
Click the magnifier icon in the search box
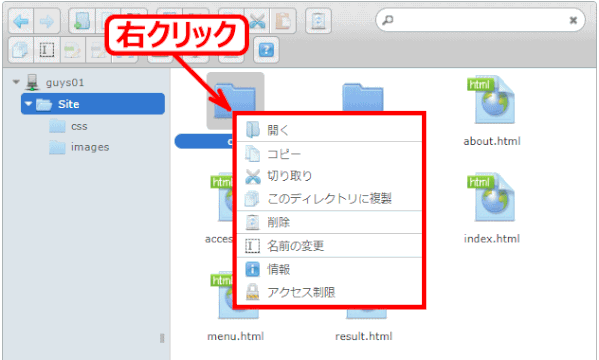[388, 20]
